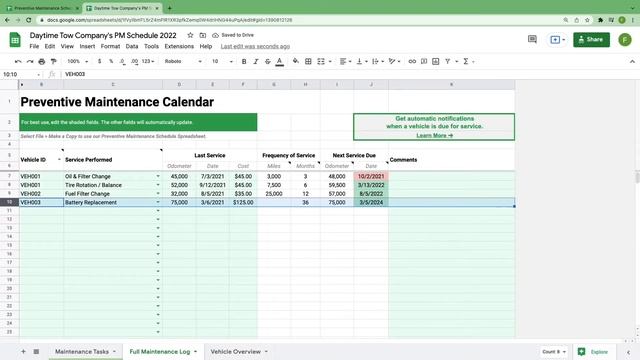Insert chart icon in toolbar
The height and width of the screenshot is (360, 640).
[436, 61]
